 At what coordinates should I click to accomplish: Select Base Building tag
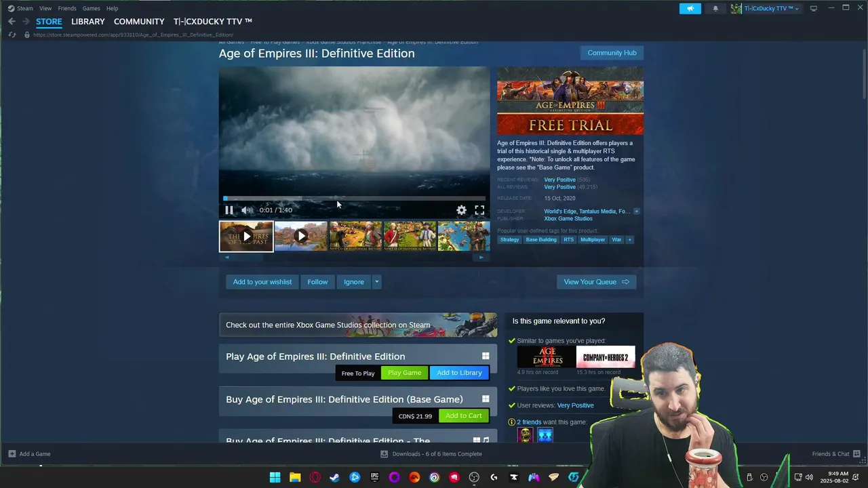[541, 239]
